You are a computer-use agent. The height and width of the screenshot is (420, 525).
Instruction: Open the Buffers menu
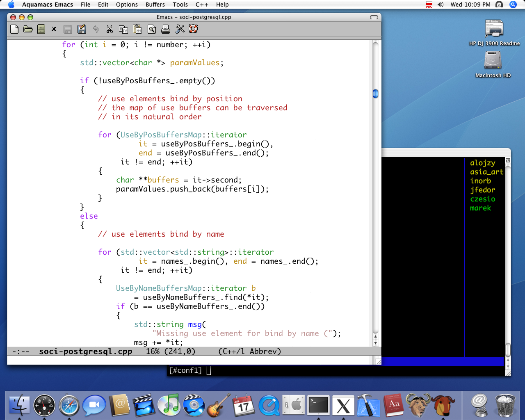(x=155, y=5)
